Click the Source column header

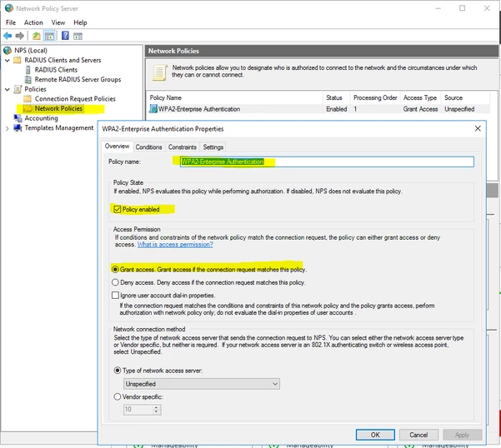[x=465, y=97]
